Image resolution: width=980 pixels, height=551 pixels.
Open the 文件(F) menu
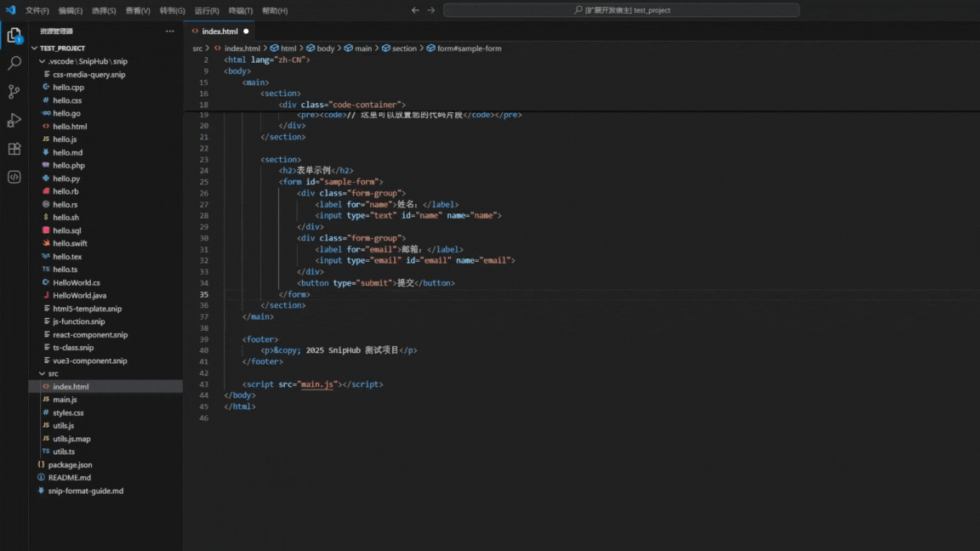tap(37, 10)
